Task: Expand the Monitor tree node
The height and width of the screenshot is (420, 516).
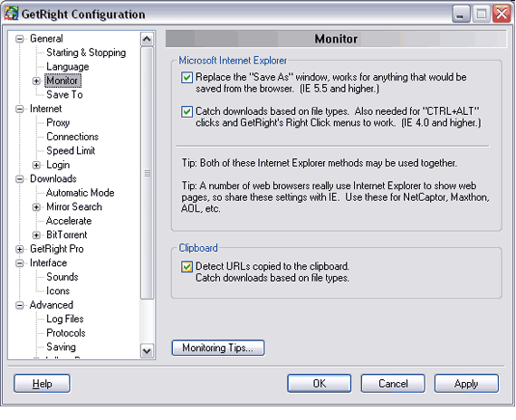Action: [x=36, y=81]
